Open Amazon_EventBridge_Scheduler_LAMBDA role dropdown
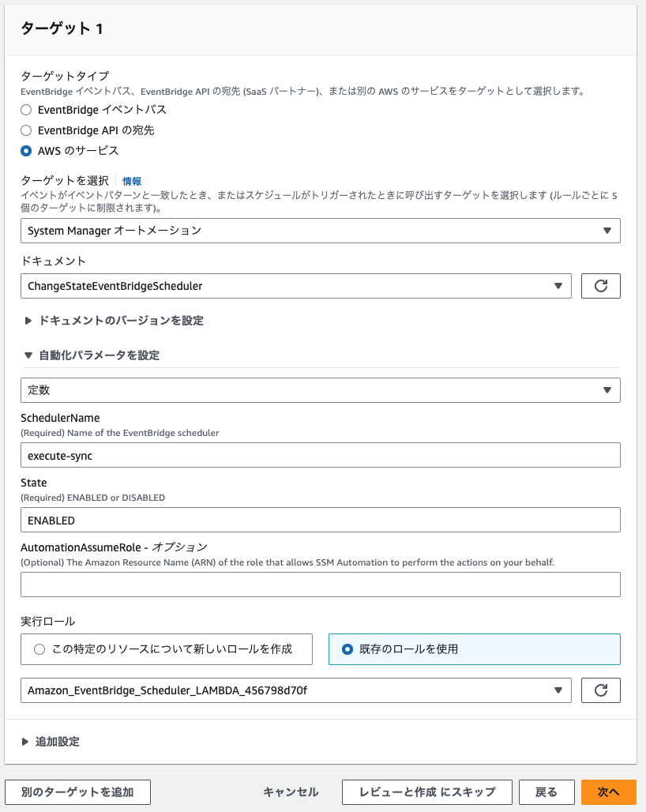 tap(296, 690)
